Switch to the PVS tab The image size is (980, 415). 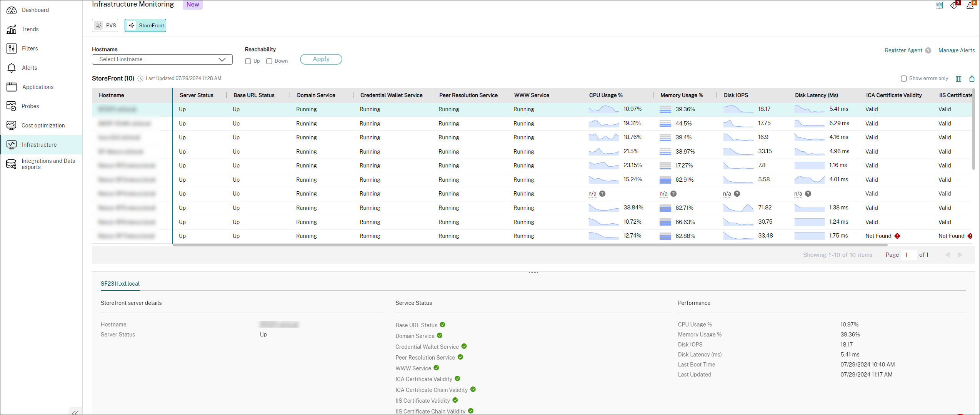[105, 25]
